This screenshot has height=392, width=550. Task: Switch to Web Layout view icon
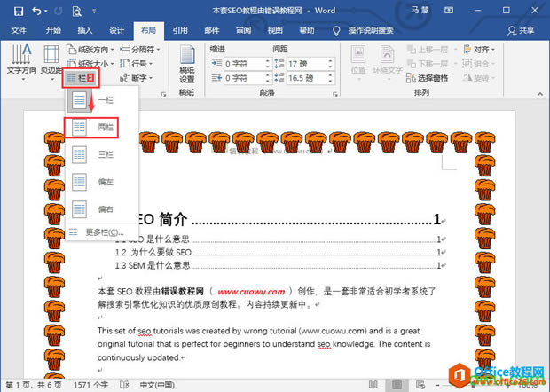pyautogui.click(x=420, y=385)
